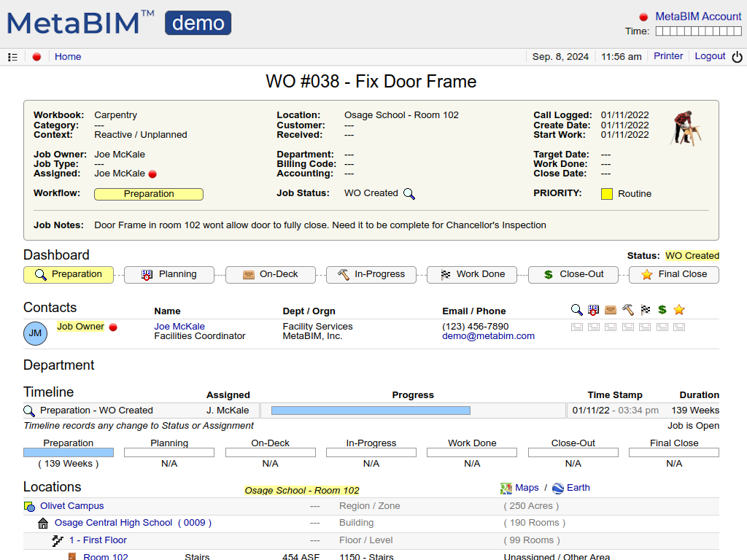Toggle the fourth notification box in Joe McKale's row
Screen dimensions: 747x560
point(628,327)
